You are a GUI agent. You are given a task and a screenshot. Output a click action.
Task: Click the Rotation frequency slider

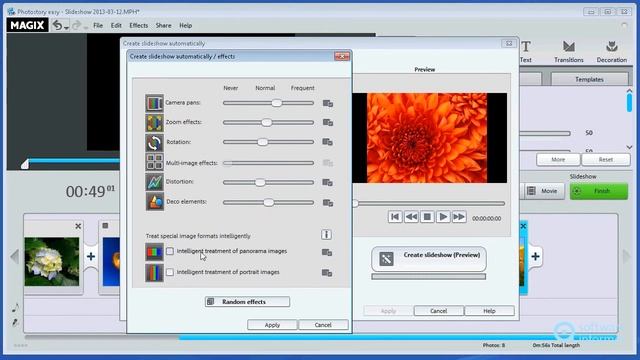tap(268, 142)
